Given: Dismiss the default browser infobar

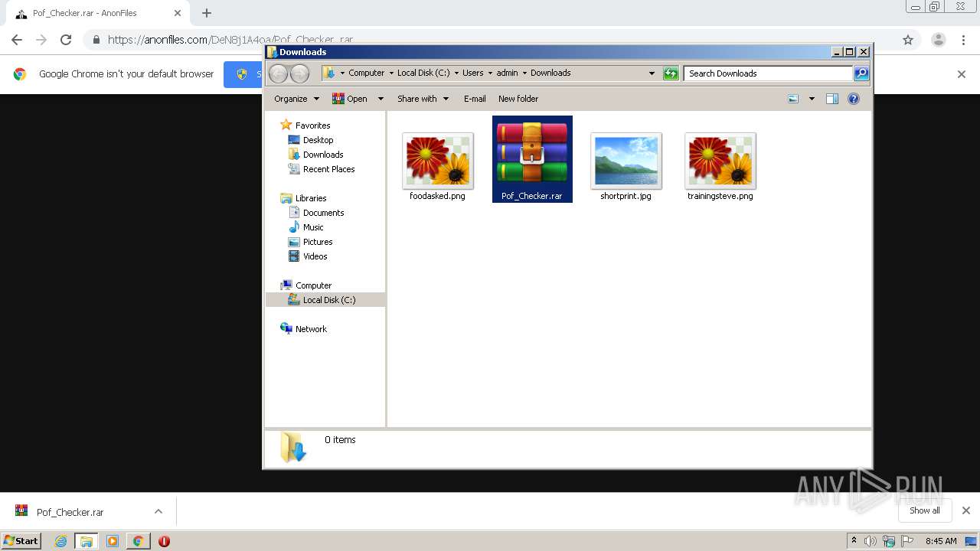Looking at the screenshot, I should click(x=962, y=74).
